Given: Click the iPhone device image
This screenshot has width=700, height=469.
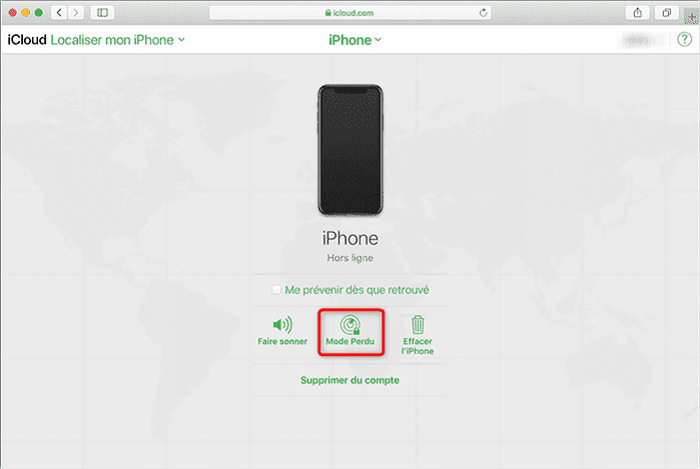Looking at the screenshot, I should tap(350, 150).
